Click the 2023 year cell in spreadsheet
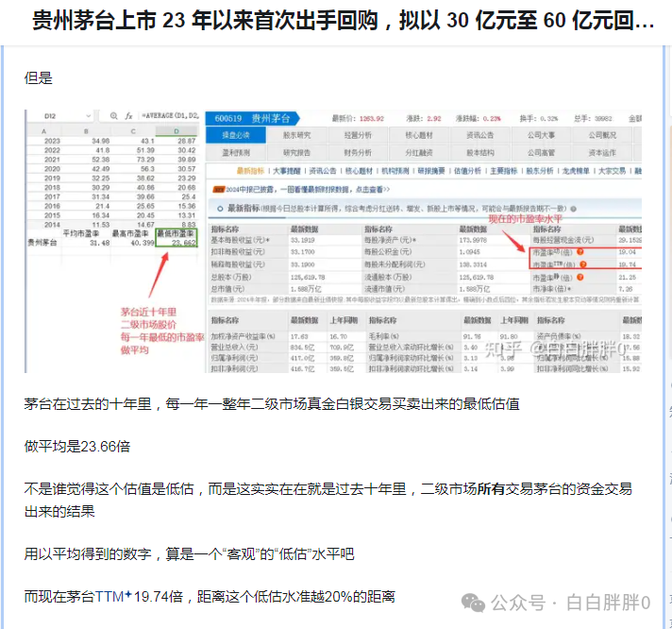This screenshot has width=672, height=629. (52, 141)
